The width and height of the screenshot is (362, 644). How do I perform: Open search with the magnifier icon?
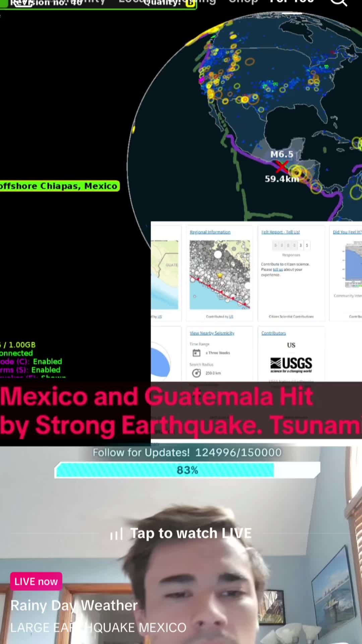[x=339, y=2]
